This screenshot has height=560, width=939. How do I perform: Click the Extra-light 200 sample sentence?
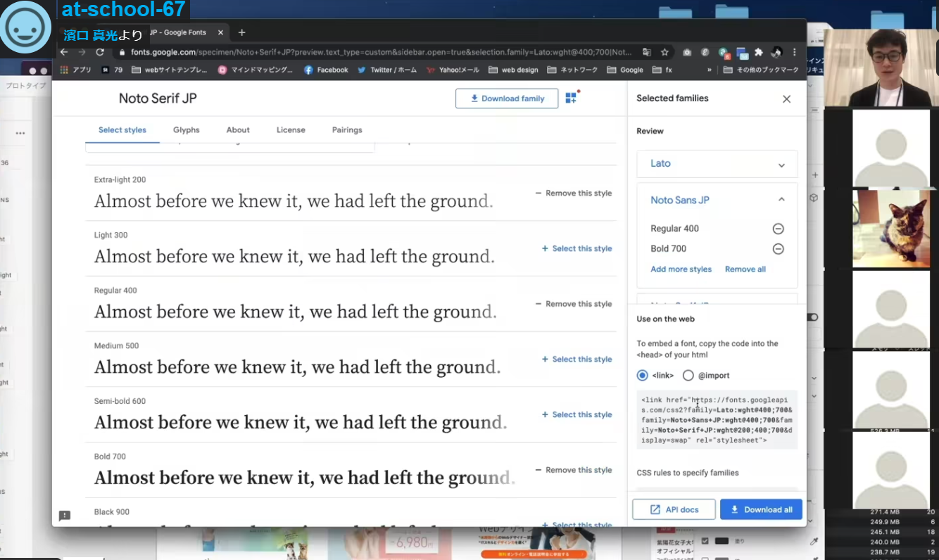(294, 201)
